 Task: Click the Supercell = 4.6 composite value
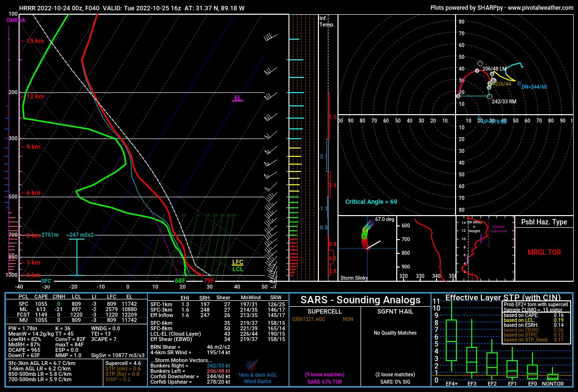coord(123,363)
